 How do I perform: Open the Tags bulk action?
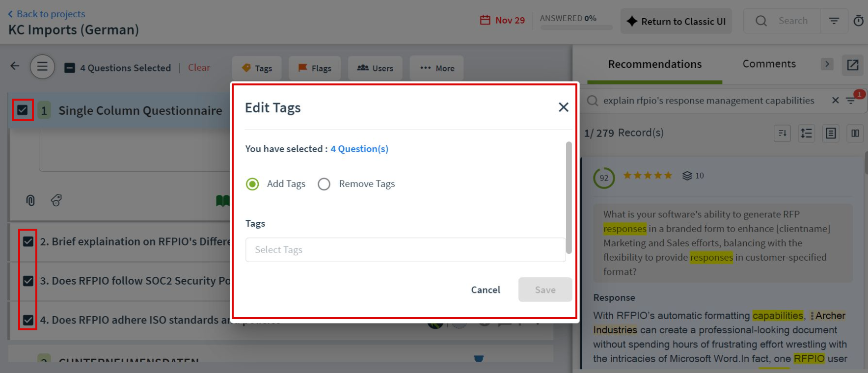click(257, 68)
